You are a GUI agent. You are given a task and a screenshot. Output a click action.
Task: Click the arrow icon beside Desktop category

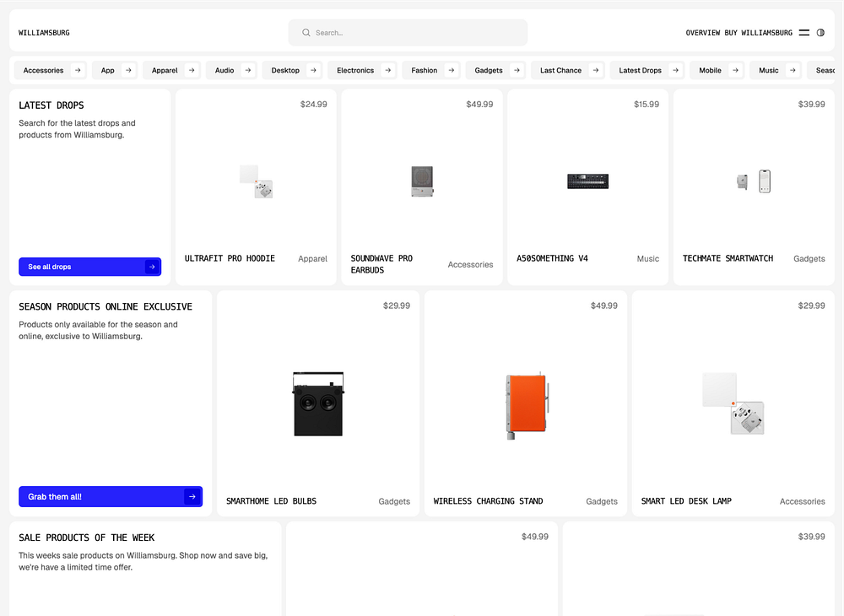point(313,71)
